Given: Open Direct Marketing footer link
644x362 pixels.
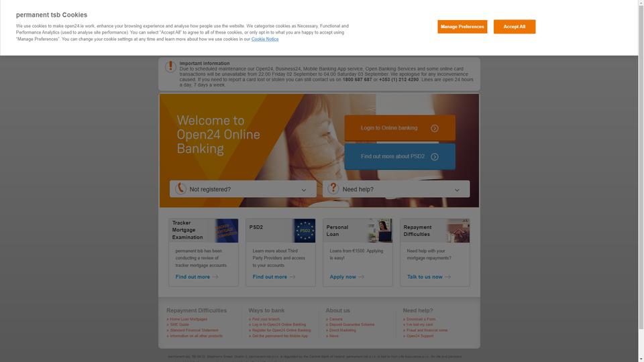Looking at the screenshot, I should 343,330.
